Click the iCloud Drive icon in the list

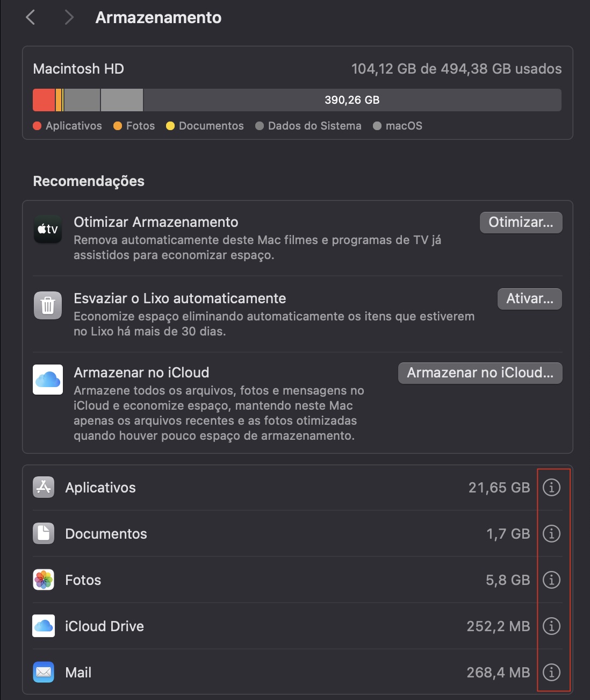tap(43, 626)
